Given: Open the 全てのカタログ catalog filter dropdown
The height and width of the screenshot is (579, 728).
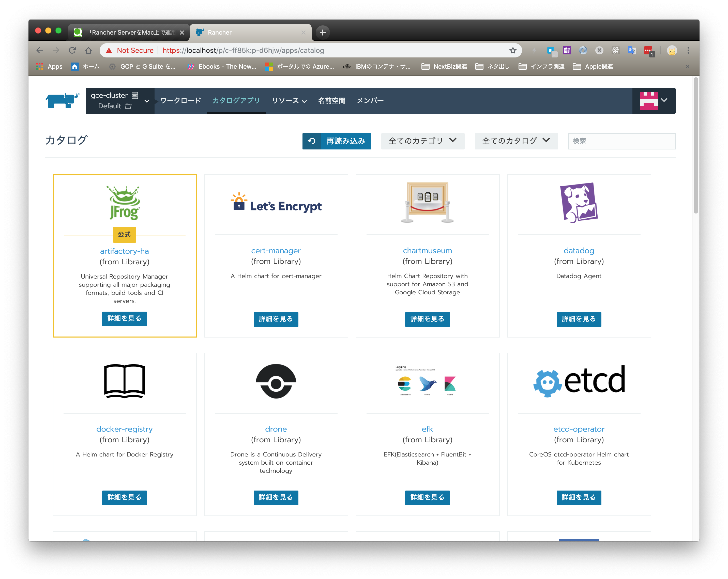Looking at the screenshot, I should click(x=516, y=141).
